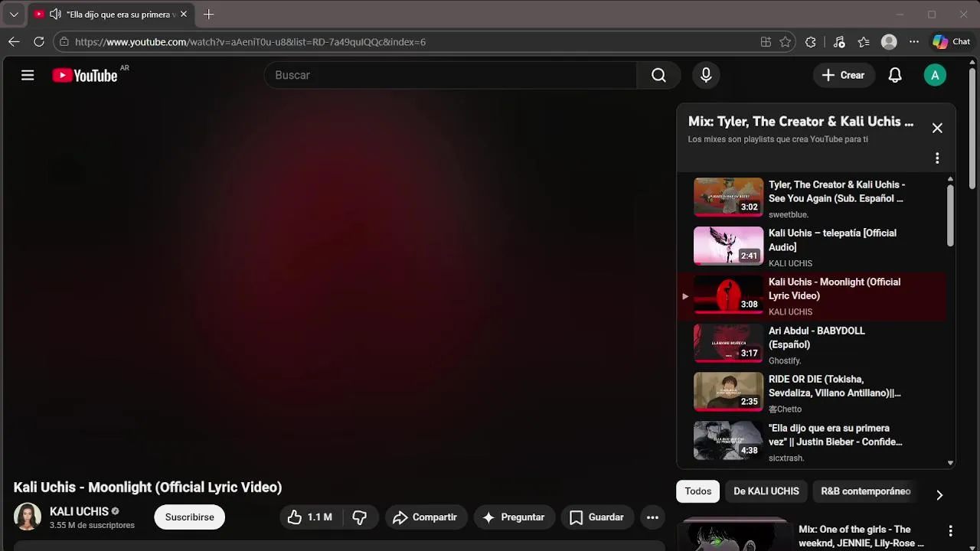
Task: Open more actions menu below video
Action: [652, 517]
